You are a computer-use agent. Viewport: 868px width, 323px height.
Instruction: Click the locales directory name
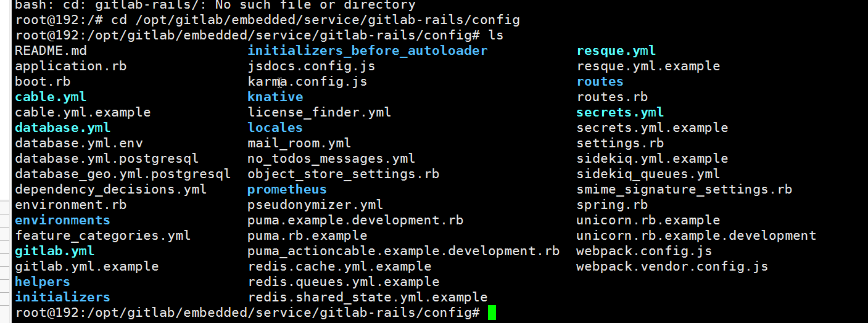[x=275, y=128]
